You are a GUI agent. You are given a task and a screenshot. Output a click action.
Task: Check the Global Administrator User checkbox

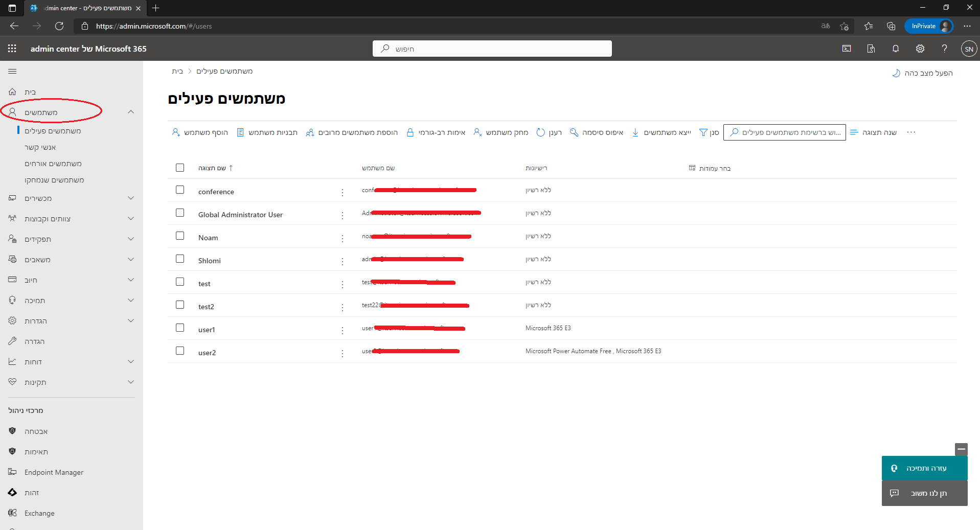[x=180, y=213]
